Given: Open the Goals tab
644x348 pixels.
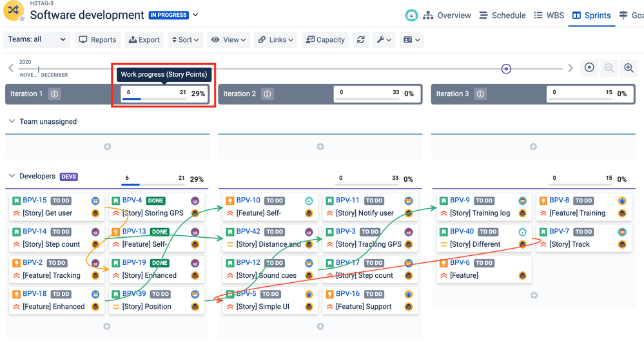Looking at the screenshot, I should pos(631,15).
